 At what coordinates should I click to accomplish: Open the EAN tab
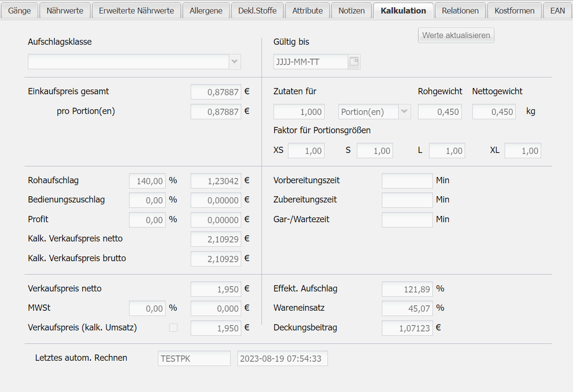coord(557,11)
